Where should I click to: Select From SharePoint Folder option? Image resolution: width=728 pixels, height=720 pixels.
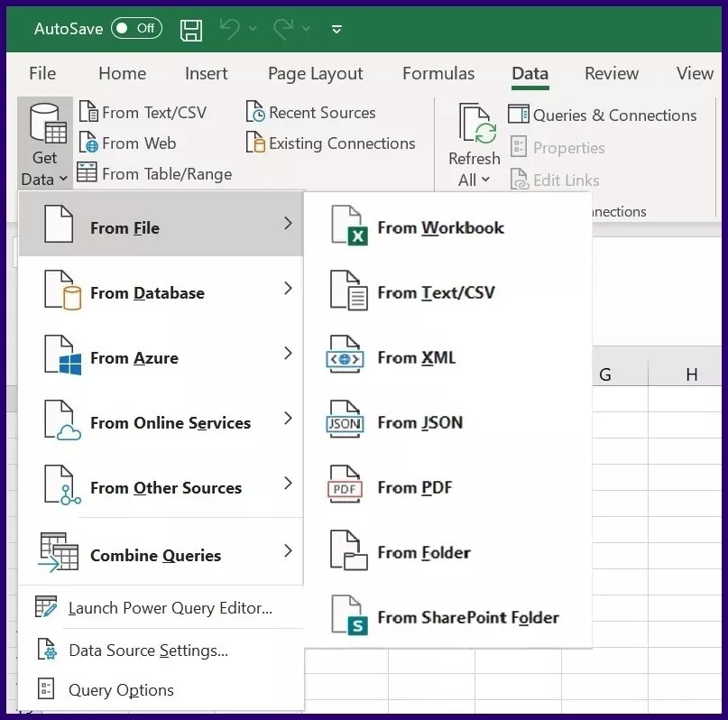tap(467, 618)
